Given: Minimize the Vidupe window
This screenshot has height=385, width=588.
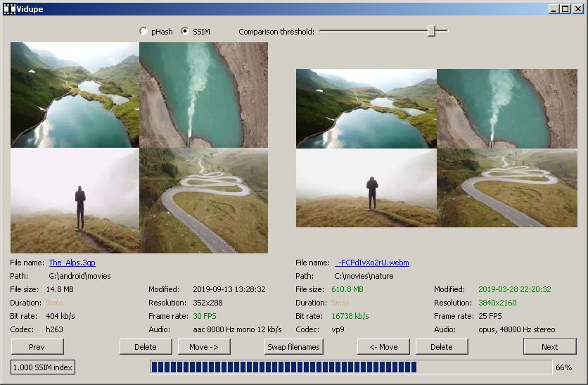Looking at the screenshot, I should (554, 8).
